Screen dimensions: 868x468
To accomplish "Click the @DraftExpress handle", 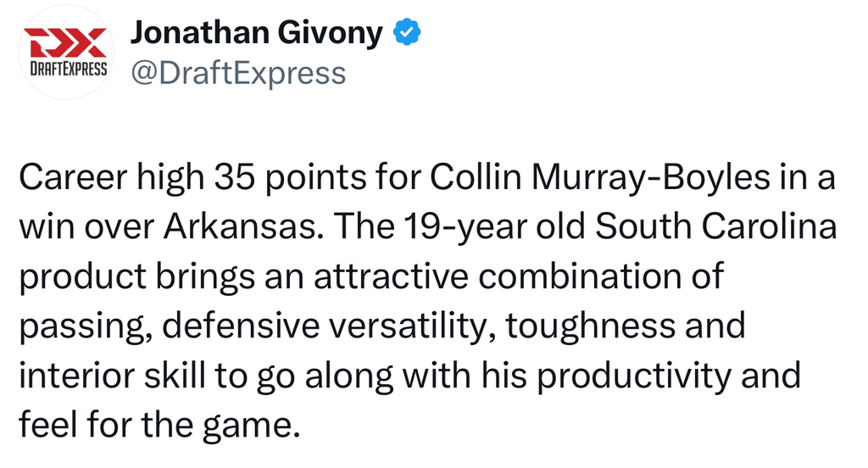I will (x=237, y=73).
